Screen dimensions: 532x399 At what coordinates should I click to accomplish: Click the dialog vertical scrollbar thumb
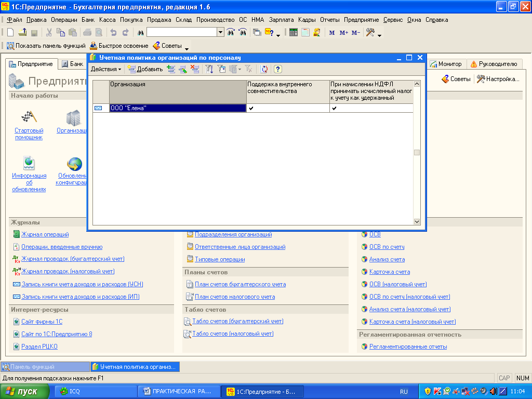click(417, 153)
